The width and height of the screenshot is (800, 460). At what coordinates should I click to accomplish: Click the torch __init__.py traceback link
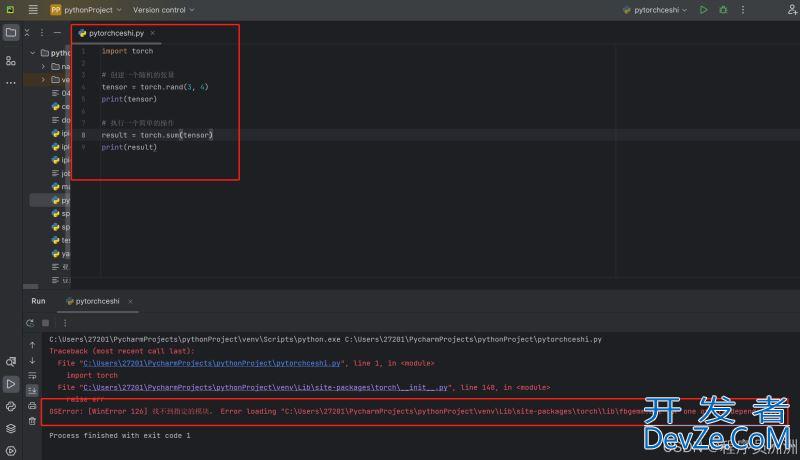click(266, 387)
